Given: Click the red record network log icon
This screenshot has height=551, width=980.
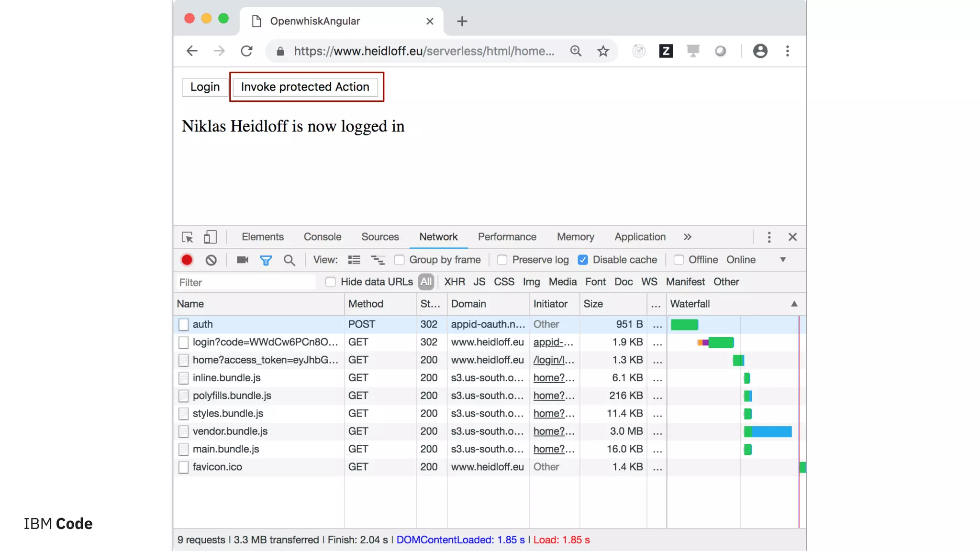Looking at the screenshot, I should coord(187,260).
